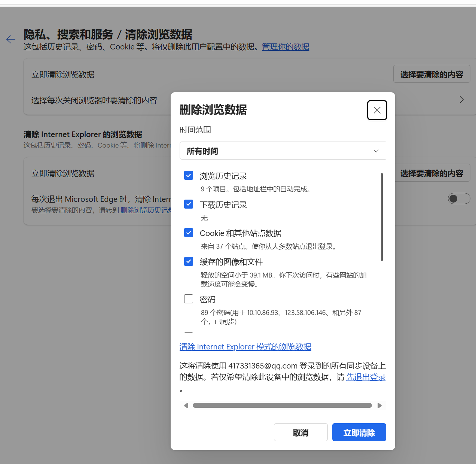Screen dimensions: 476x464
Task: Click the 时间范围 label
Action: click(195, 130)
